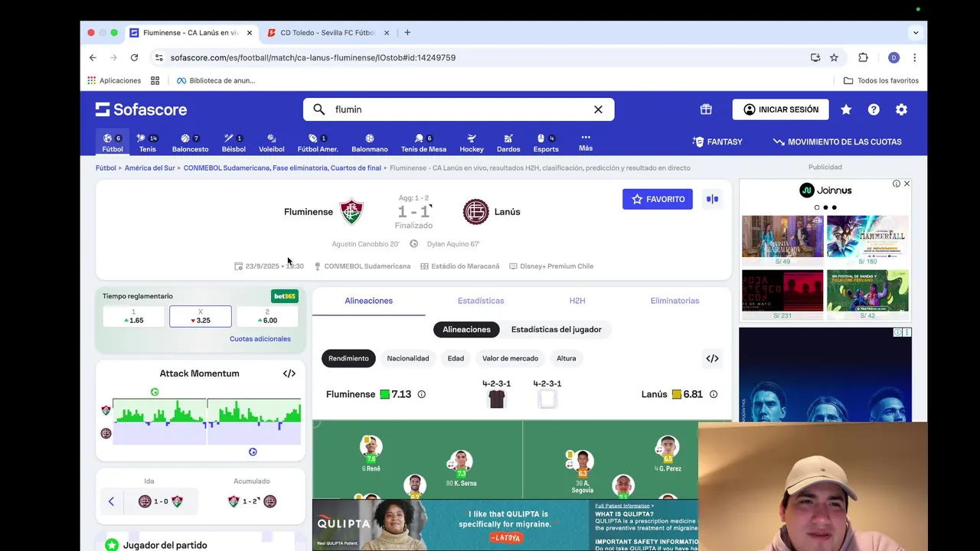Open the Sofascore gift box icon
This screenshot has width=980, height=551.
tap(706, 109)
